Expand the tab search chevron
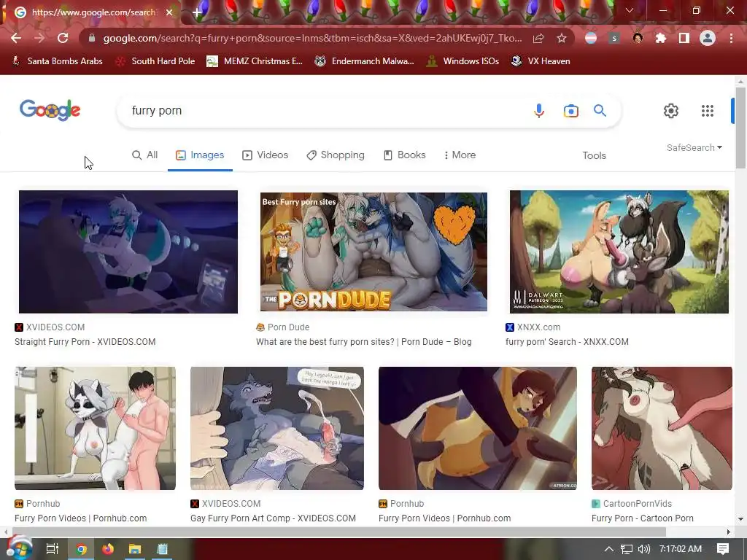 pos(630,10)
